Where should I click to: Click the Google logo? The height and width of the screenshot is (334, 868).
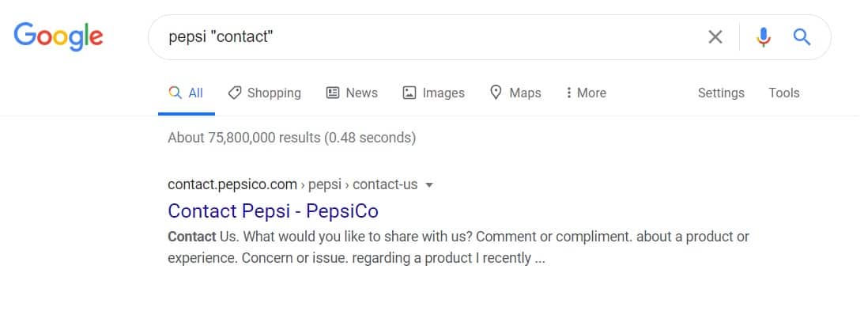pos(58,37)
